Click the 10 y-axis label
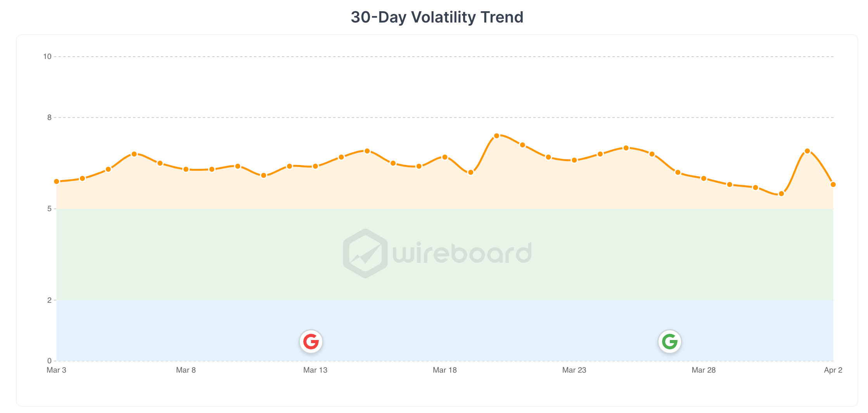 (47, 57)
